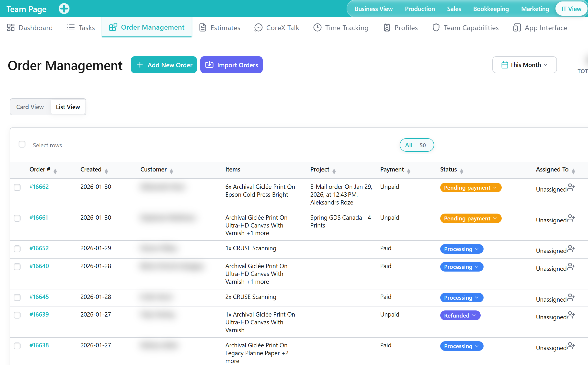Screen dimensions: 588x365
Task: Sort by Created column arrows
Action: click(x=106, y=171)
